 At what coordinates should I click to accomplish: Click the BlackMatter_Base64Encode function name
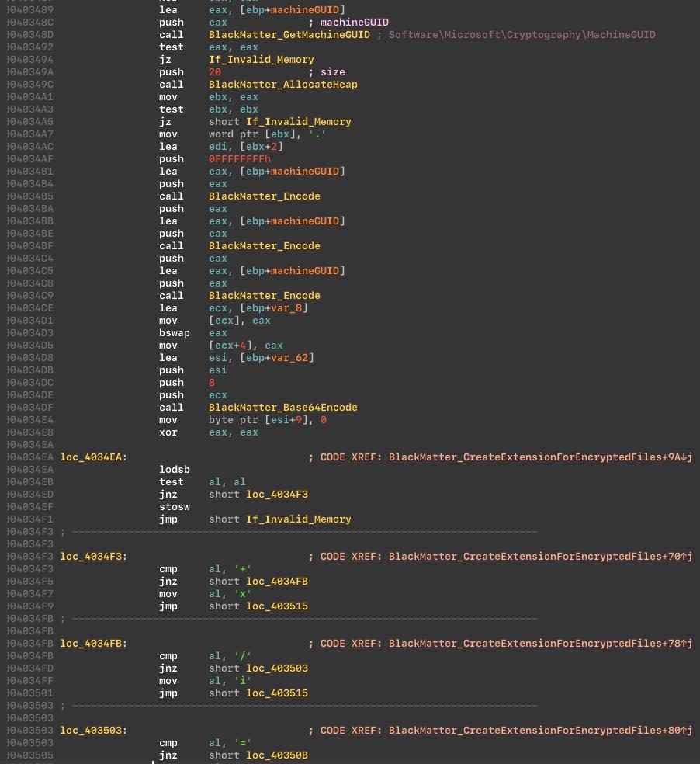coord(282,408)
